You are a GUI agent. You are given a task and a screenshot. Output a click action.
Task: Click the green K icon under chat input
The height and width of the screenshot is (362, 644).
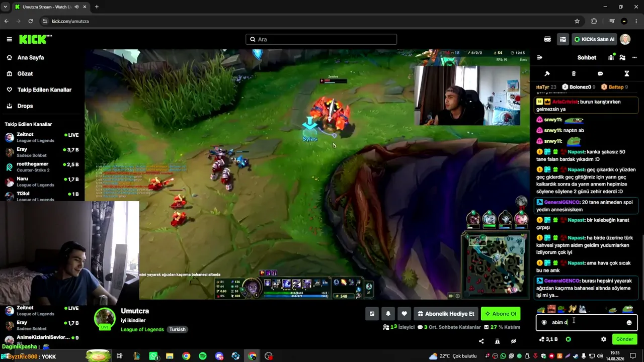point(569,339)
